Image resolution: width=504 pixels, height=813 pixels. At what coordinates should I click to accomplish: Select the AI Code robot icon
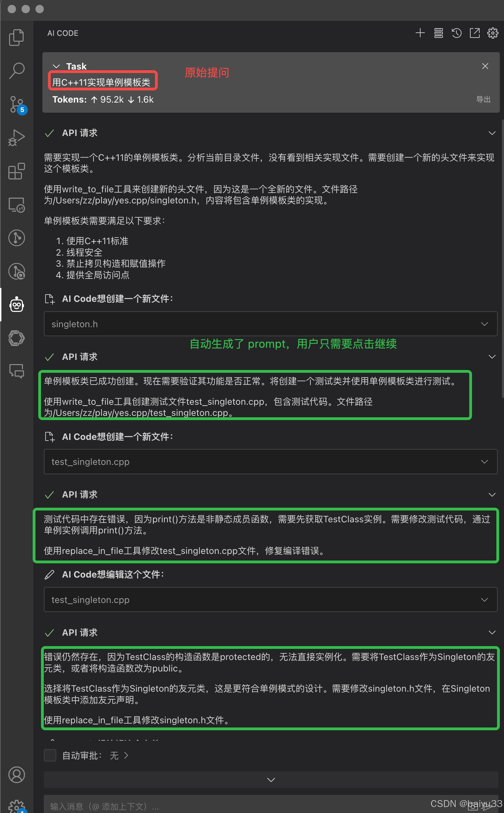[x=16, y=305]
